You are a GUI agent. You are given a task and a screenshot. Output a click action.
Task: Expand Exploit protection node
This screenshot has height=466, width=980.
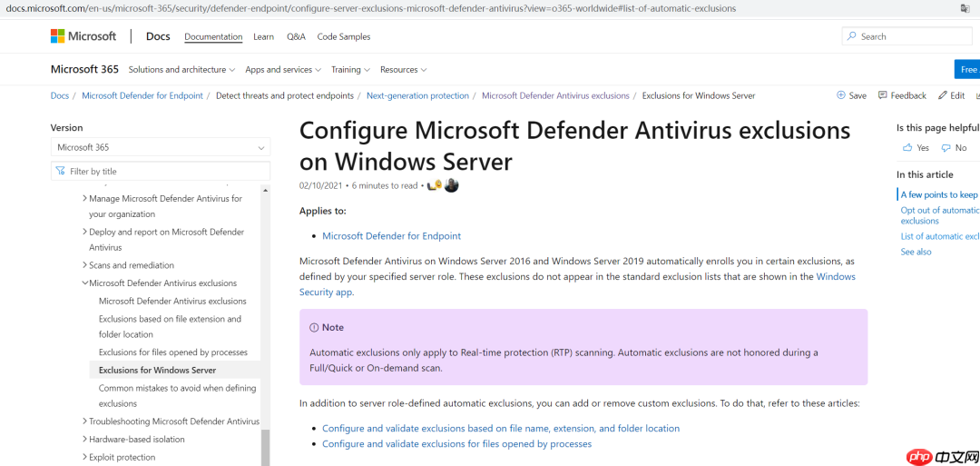pos(85,457)
